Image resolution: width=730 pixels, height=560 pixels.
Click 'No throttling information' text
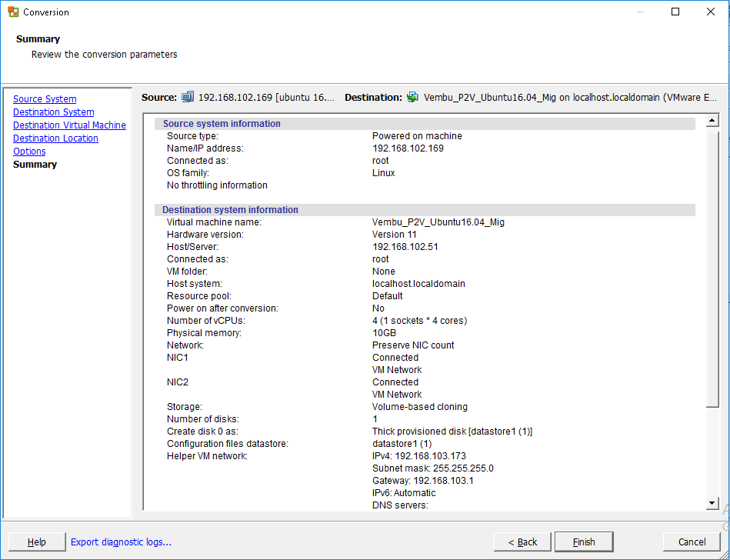(x=217, y=185)
